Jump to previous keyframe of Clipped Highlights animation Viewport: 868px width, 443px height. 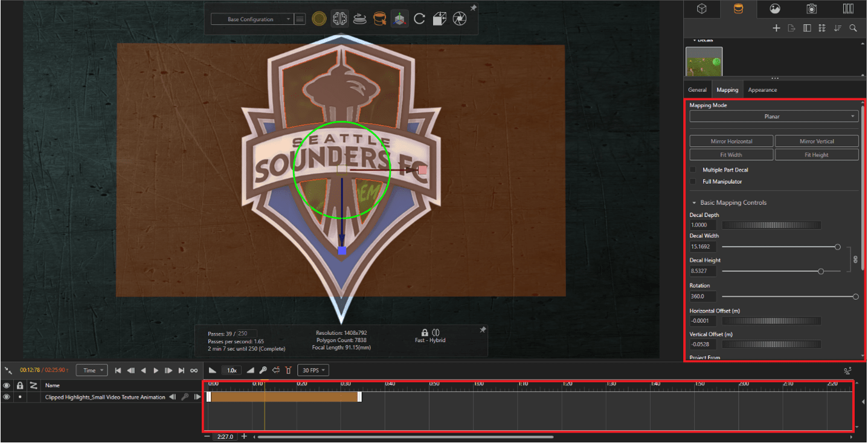[172, 397]
